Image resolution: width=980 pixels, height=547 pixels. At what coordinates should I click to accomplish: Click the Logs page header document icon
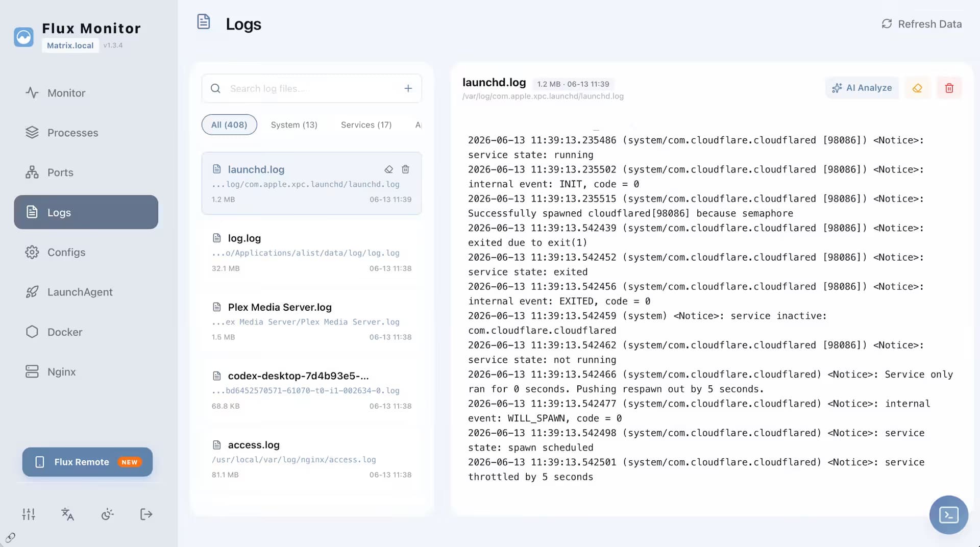pyautogui.click(x=204, y=21)
